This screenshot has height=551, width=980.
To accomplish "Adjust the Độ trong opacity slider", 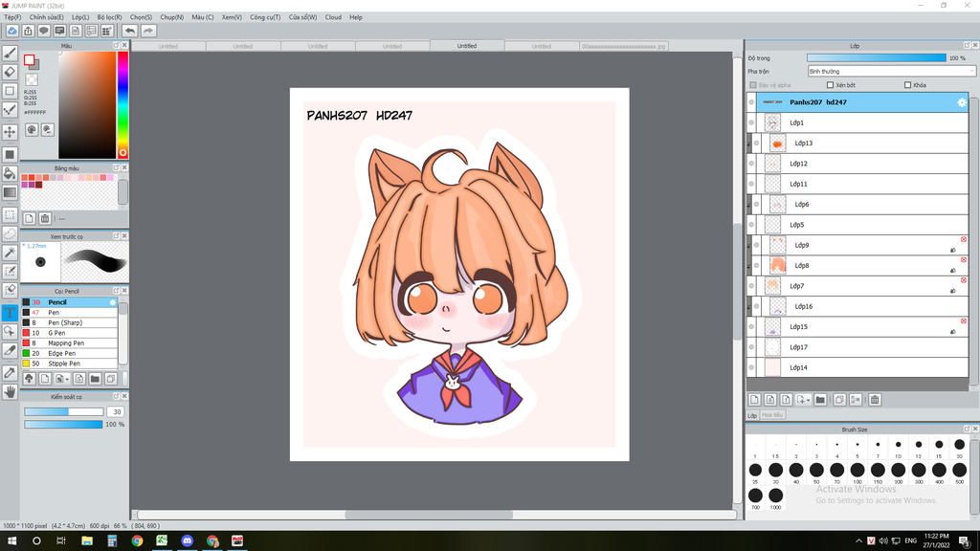I will click(x=877, y=58).
